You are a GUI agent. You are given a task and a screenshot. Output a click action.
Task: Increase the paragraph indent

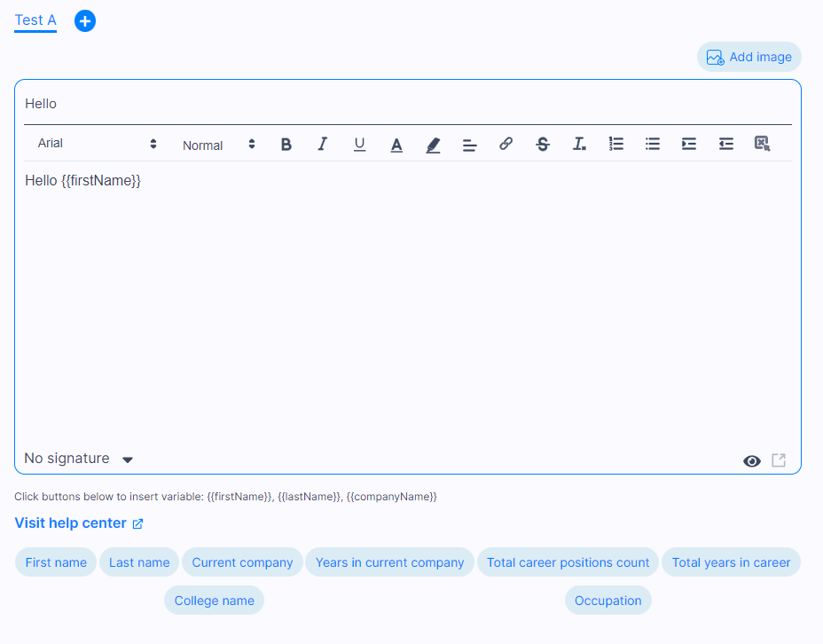click(689, 144)
